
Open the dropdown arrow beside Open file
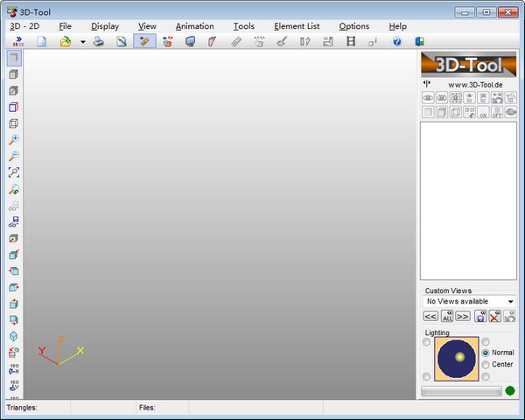click(82, 41)
